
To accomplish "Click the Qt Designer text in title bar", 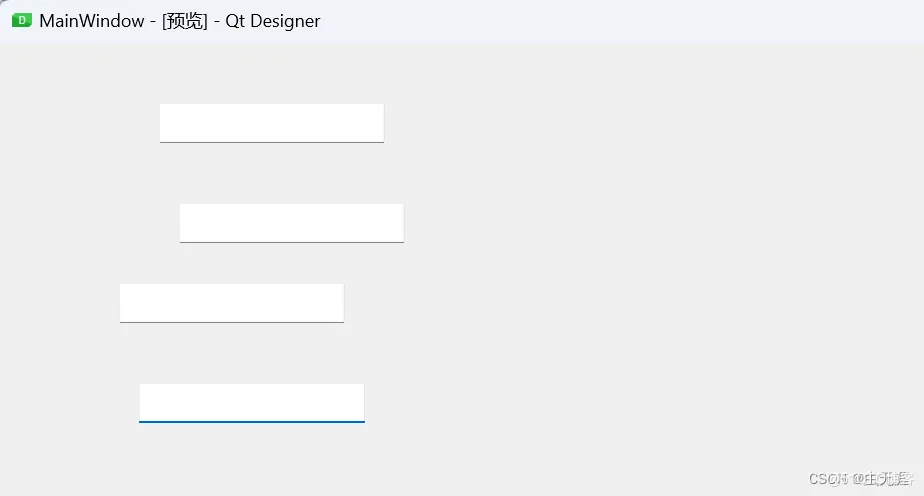I will pos(273,21).
